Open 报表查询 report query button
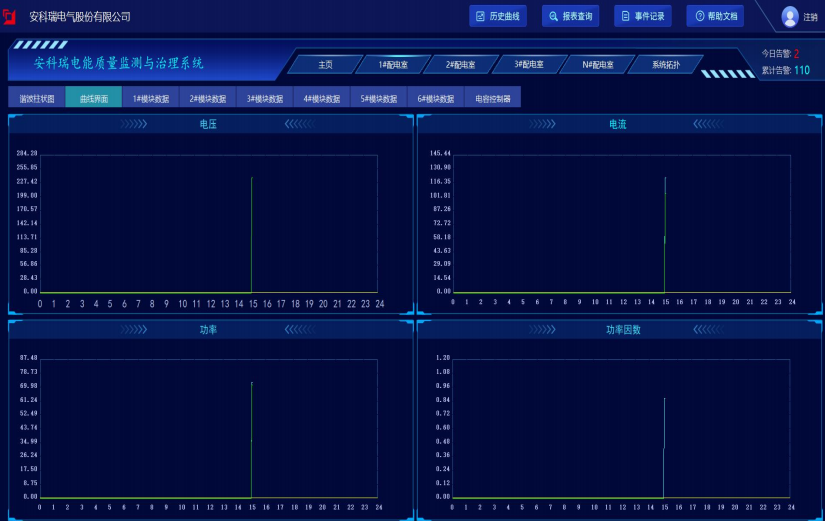The height and width of the screenshot is (521, 825). (x=570, y=16)
